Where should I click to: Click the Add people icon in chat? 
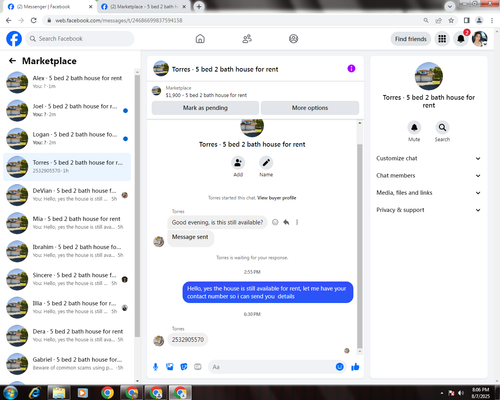click(x=238, y=163)
